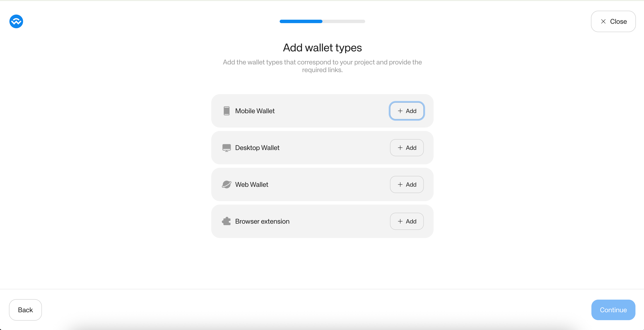Select the Desktop Wallet label
Screen dimensions: 644x330
257,148
